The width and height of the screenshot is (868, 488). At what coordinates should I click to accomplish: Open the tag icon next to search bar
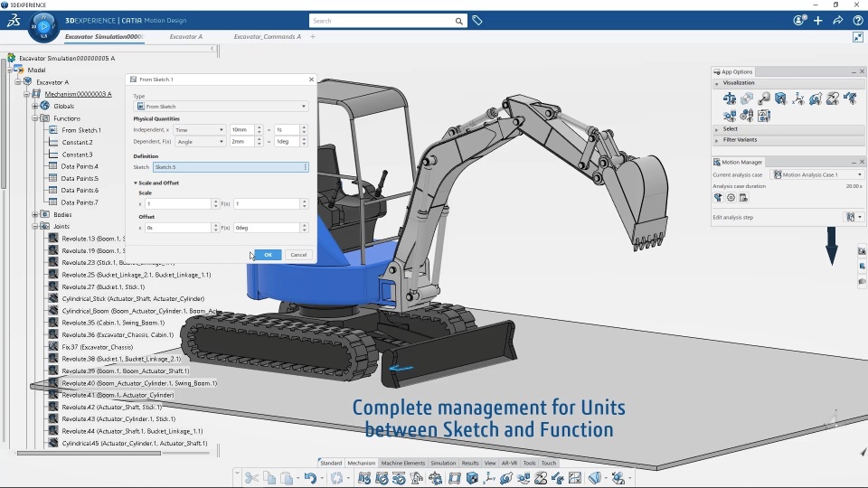[477, 21]
